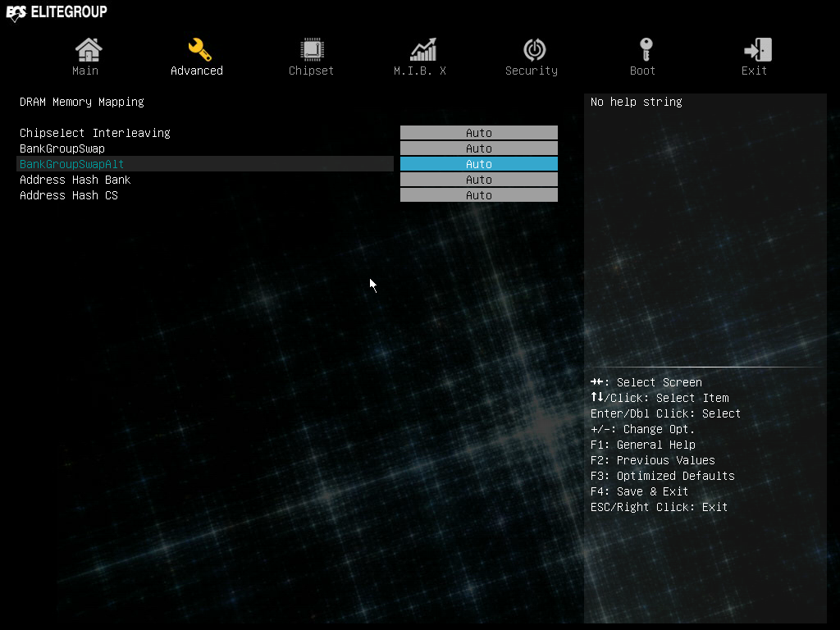Click the Boot key icon
This screenshot has height=630, width=840.
click(x=646, y=50)
